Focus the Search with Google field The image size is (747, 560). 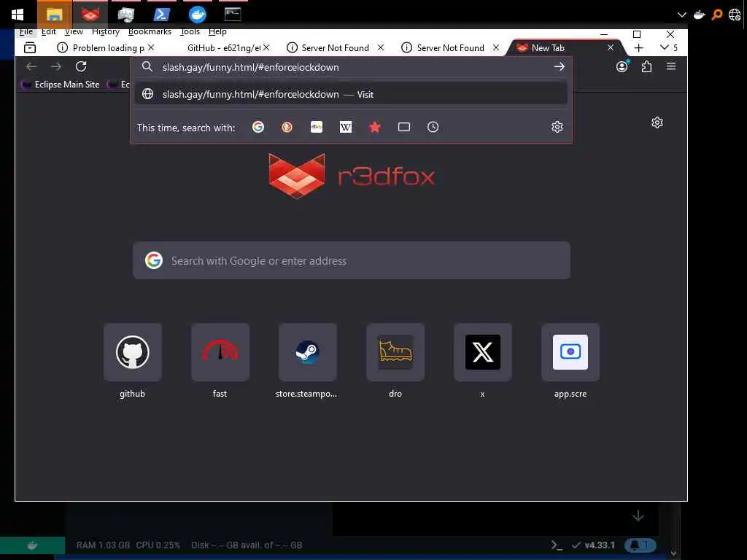point(352,260)
